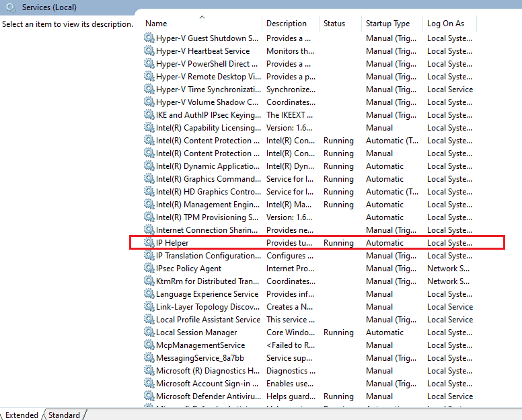Click the Hyper-V Heartbeat Service gear icon
The height and width of the screenshot is (420, 522).
[x=149, y=50]
